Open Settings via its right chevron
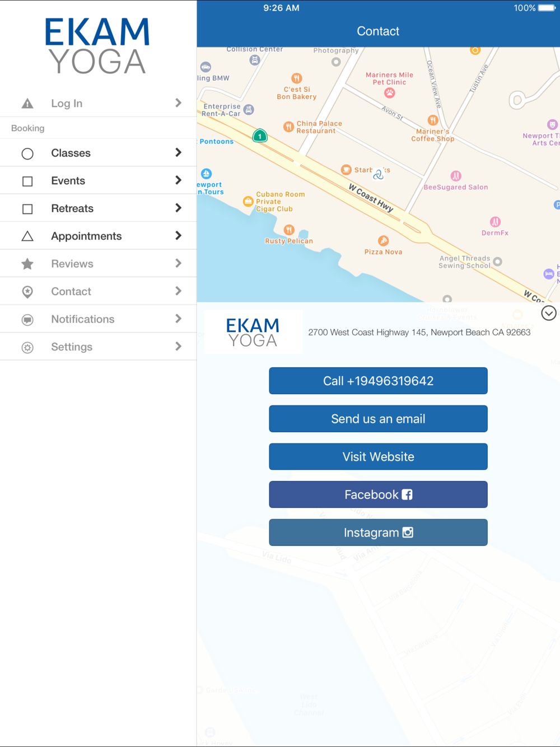560x747 pixels. 178,347
